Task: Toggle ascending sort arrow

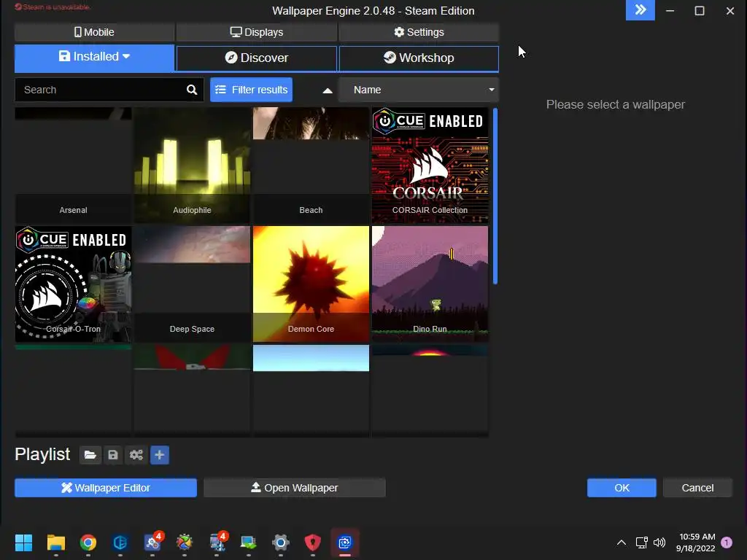Action: [328, 90]
